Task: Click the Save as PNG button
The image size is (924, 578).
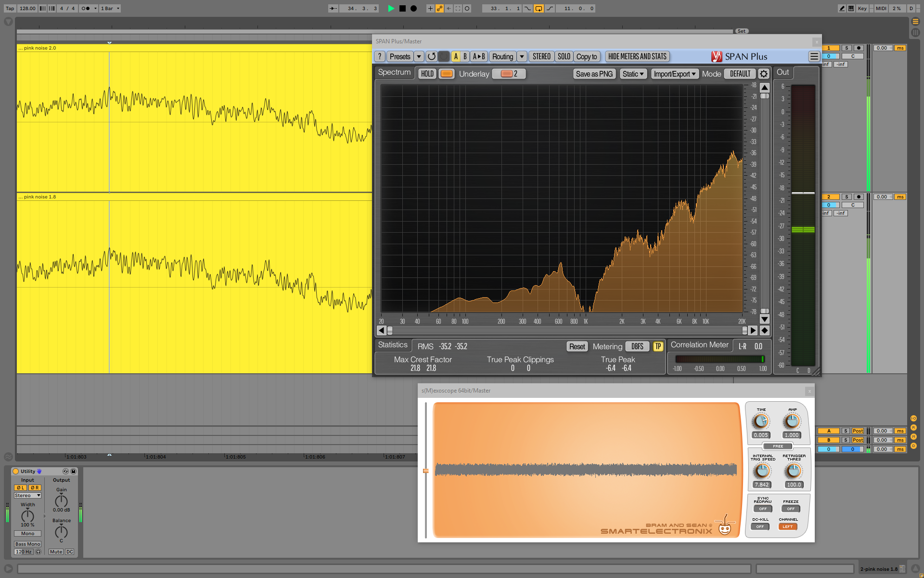Action: (594, 74)
